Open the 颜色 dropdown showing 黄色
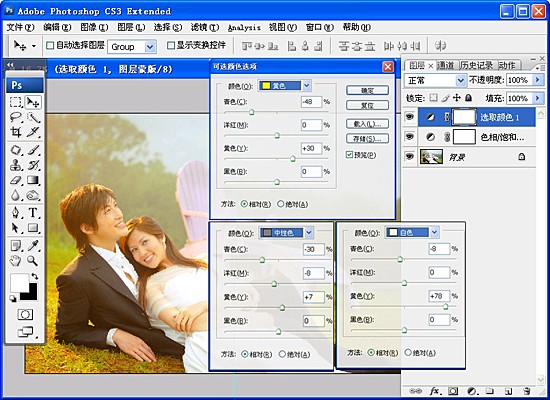Image resolution: width=550 pixels, height=400 pixels. [x=284, y=85]
